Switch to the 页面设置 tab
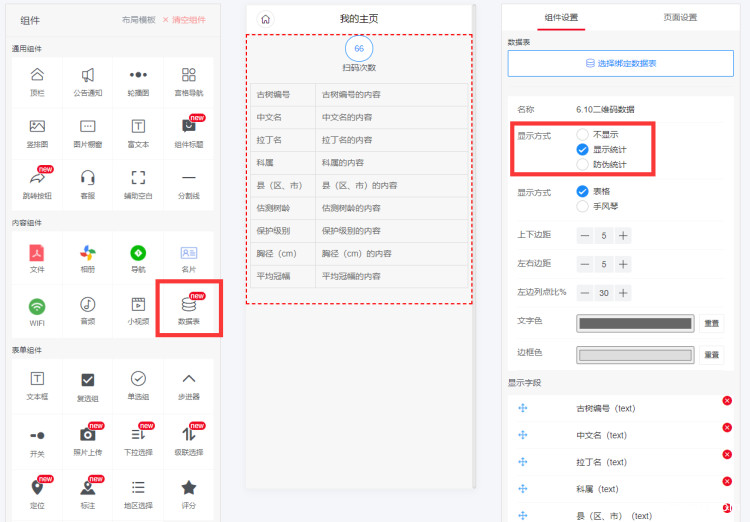750x522 pixels. pyautogui.click(x=680, y=18)
